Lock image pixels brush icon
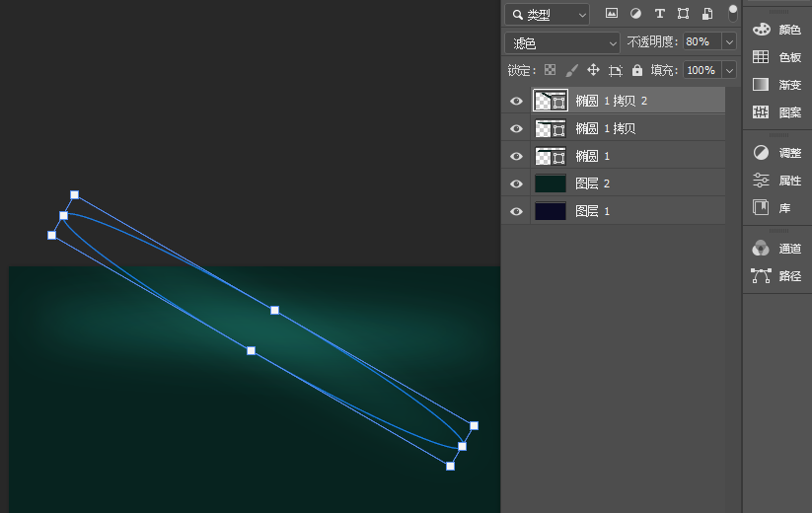812x513 pixels. click(571, 70)
